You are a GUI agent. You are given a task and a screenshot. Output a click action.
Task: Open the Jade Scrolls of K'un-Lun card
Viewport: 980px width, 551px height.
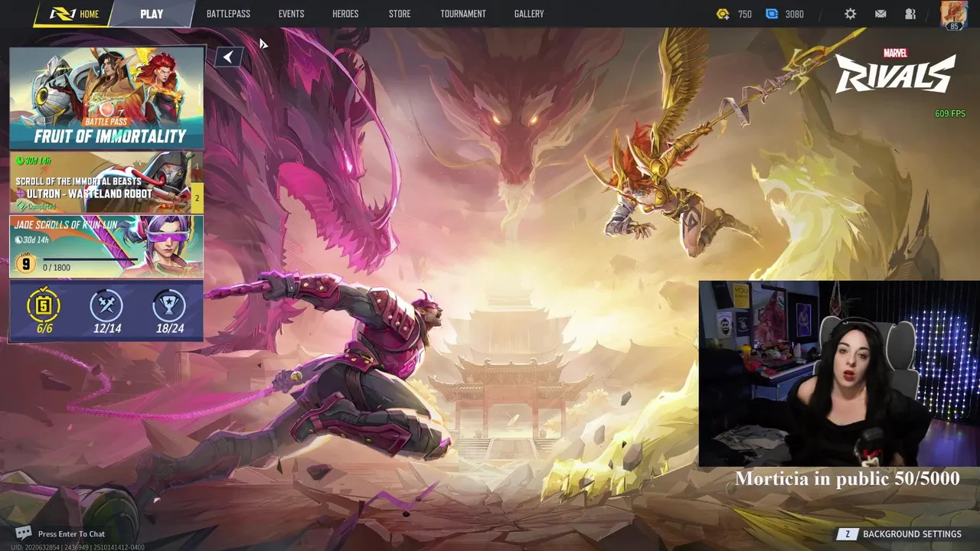[x=106, y=246]
